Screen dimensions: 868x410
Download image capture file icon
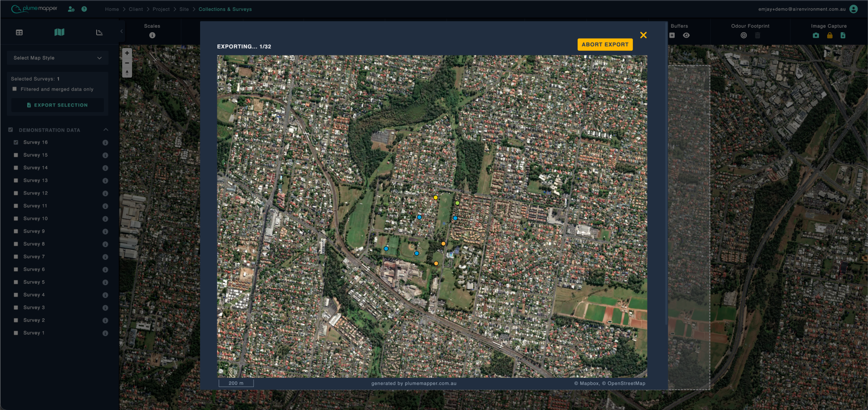[x=843, y=35]
